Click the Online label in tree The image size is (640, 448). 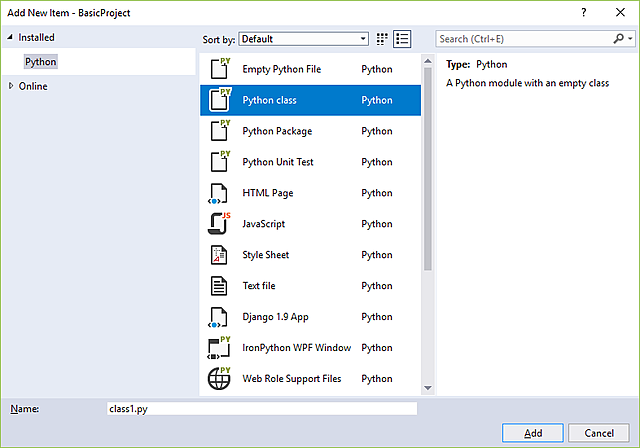tap(33, 86)
